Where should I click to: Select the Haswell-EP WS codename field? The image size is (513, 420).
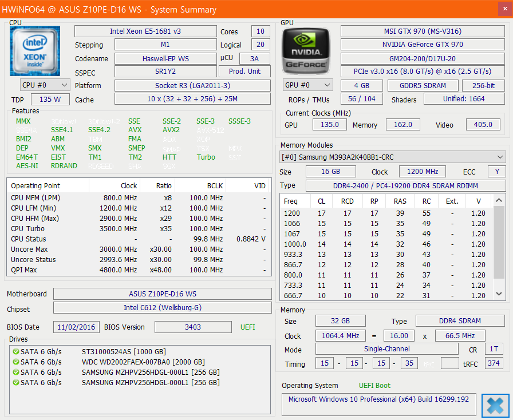coord(165,59)
